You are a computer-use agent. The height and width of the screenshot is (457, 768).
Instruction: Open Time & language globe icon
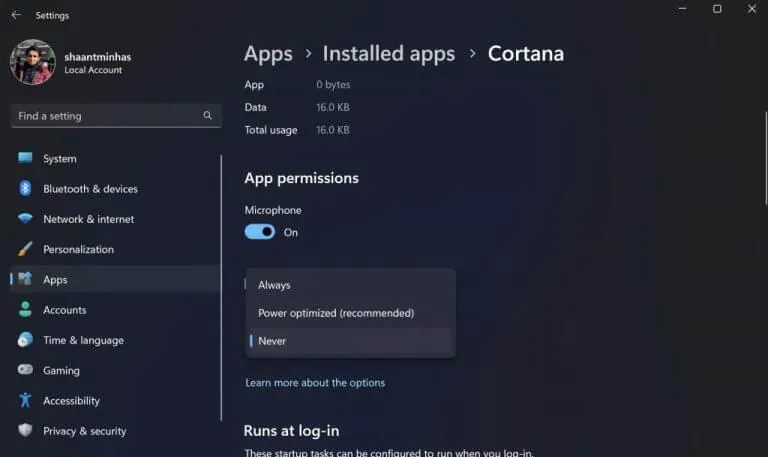25,339
